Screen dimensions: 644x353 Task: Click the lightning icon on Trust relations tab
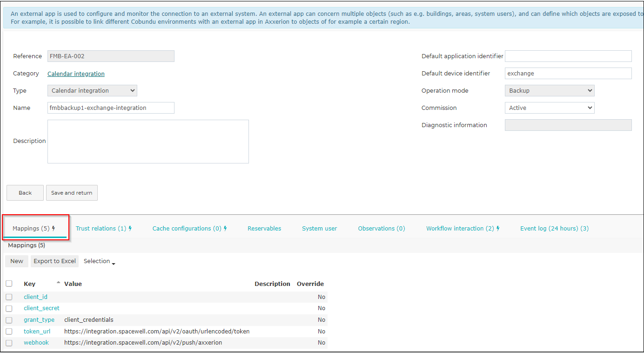(130, 228)
